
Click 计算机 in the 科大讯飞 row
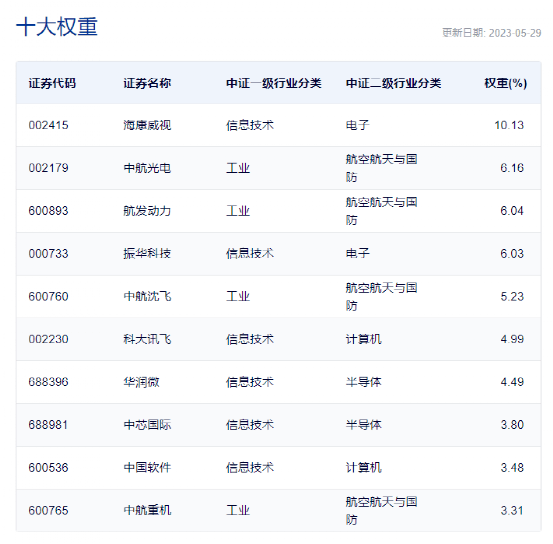(x=363, y=339)
